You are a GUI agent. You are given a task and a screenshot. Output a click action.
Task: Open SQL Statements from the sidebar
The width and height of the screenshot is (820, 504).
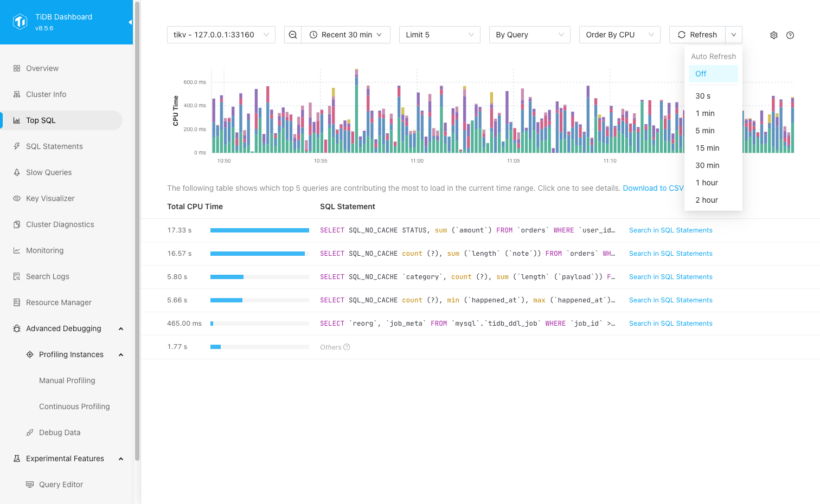pyautogui.click(x=54, y=146)
